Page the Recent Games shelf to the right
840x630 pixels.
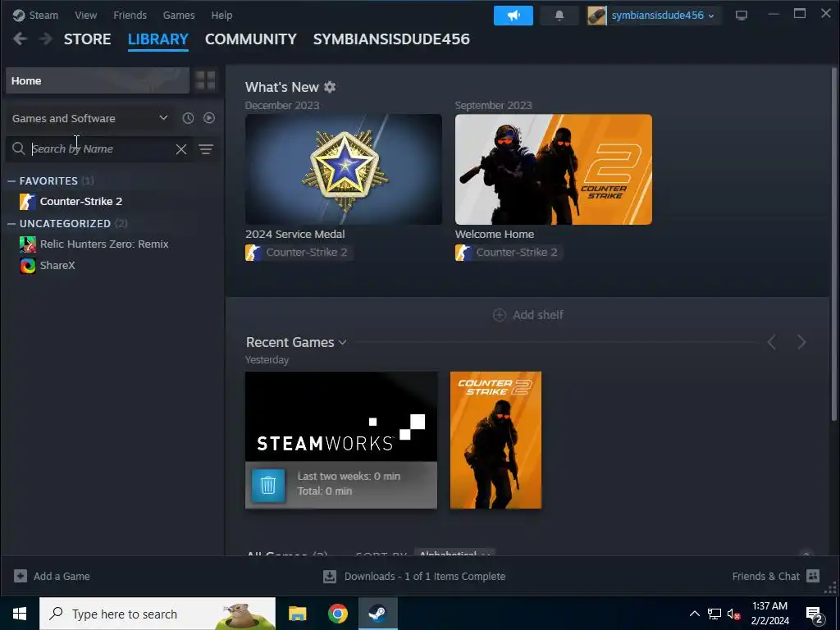tap(801, 342)
